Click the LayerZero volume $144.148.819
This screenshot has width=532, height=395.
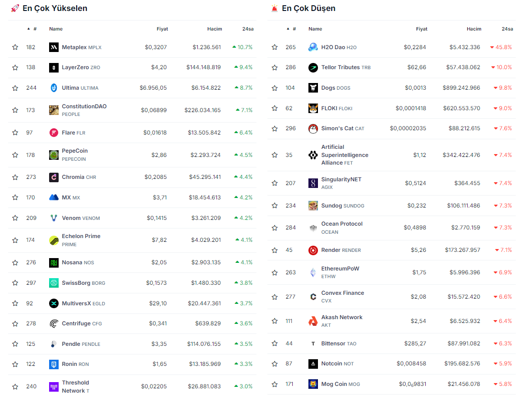204,68
